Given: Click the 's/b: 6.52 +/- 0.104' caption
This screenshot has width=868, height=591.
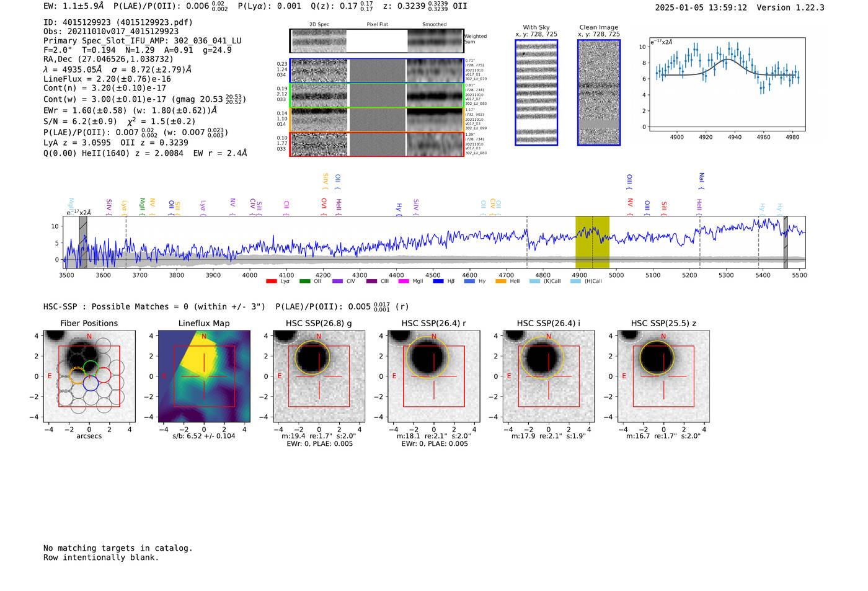Looking at the screenshot, I should point(204,436).
